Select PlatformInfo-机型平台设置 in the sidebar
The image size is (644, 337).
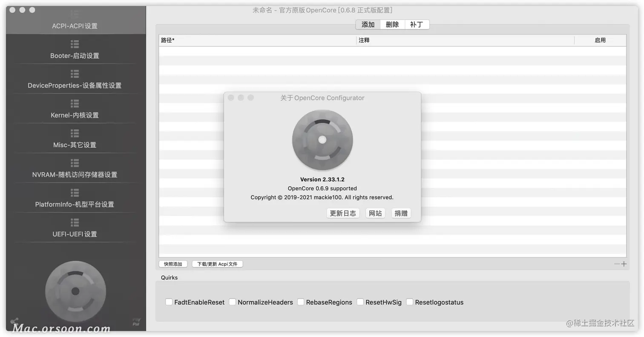(75, 204)
